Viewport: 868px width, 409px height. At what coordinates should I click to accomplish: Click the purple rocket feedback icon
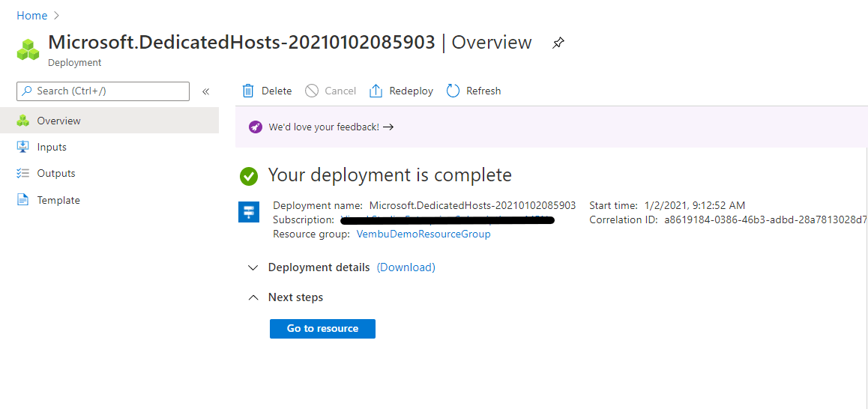[x=255, y=127]
